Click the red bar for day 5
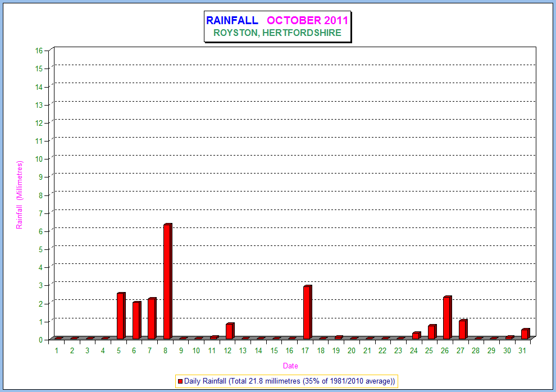Image resolution: width=556 pixels, height=392 pixels. point(120,316)
